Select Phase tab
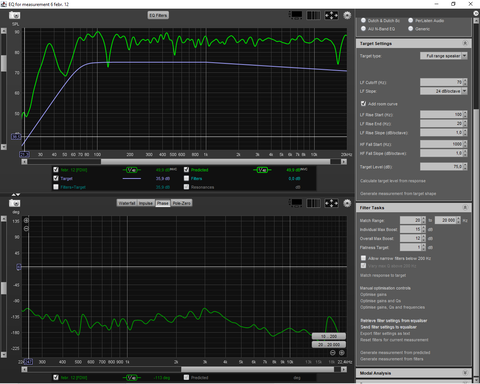This screenshot has height=384, width=480. (163, 203)
